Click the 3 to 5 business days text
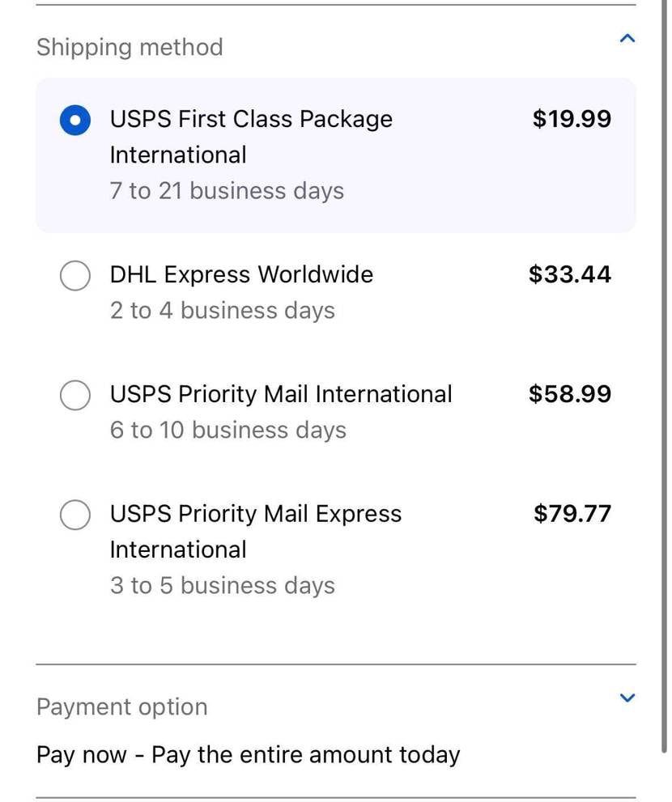Screen dimensions: 672x802 [223, 586]
